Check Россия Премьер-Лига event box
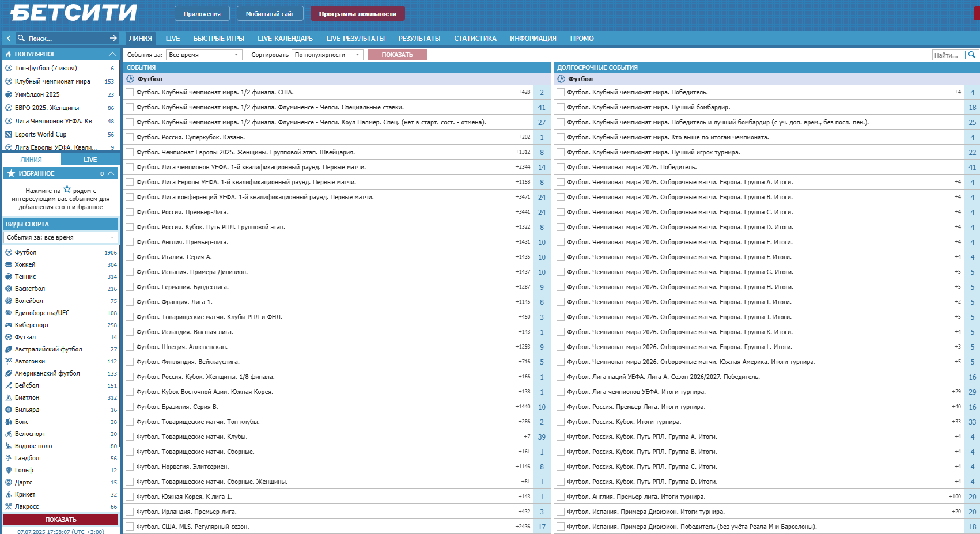This screenshot has height=534, width=980. coord(130,212)
